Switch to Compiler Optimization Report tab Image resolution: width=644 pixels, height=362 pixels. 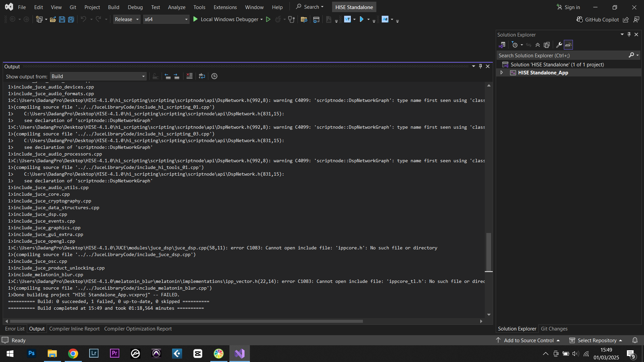[x=138, y=329]
